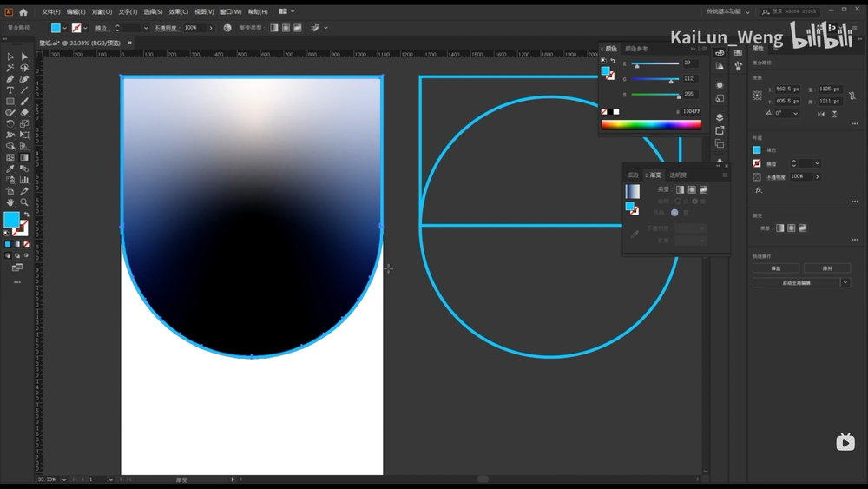Screen dimensions: 868x489
Task: Open stroke weight dropdown in control bar
Action: pyautogui.click(x=146, y=28)
